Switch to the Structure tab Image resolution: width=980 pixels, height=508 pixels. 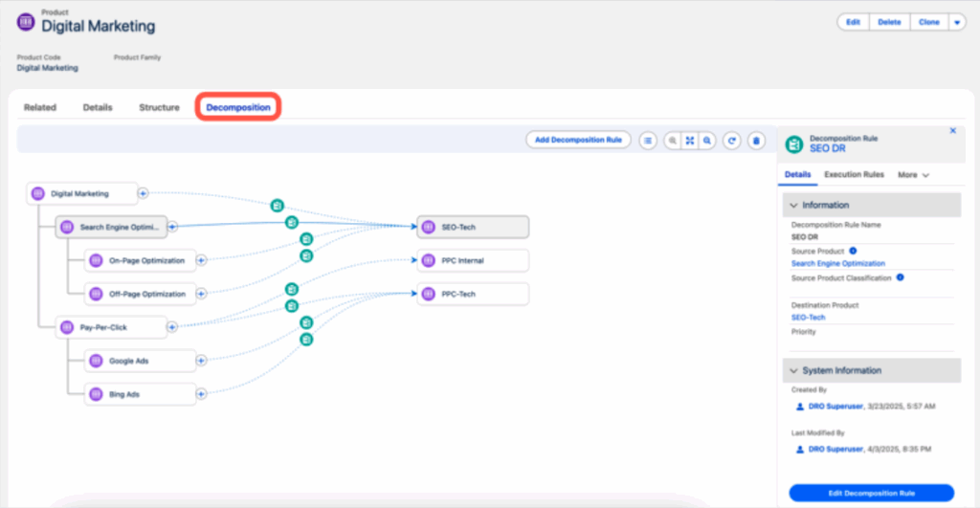159,107
